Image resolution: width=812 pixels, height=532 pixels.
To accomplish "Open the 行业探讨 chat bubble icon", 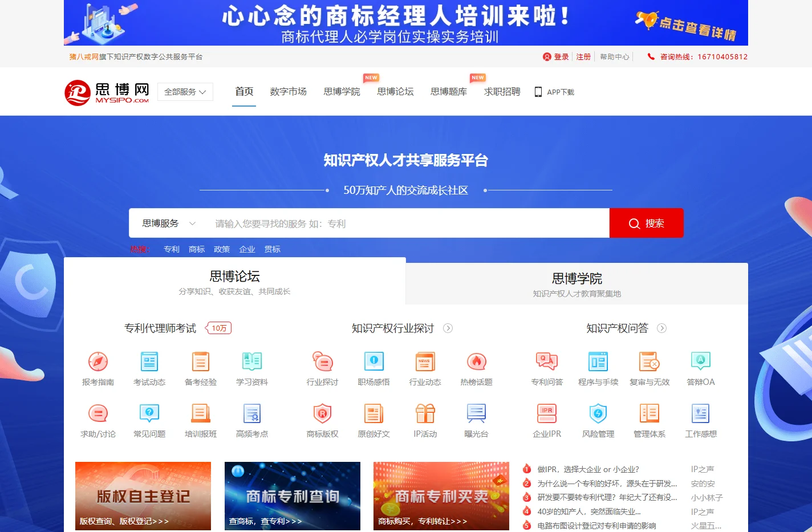I will coord(323,362).
